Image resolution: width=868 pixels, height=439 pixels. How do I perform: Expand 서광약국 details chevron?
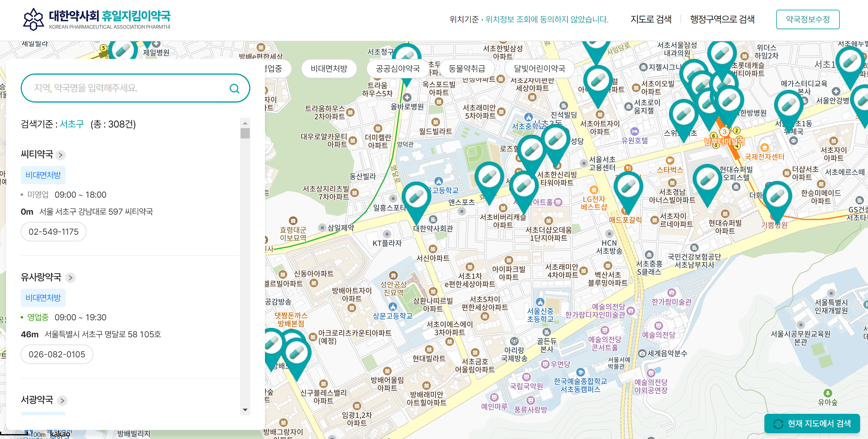click(62, 401)
